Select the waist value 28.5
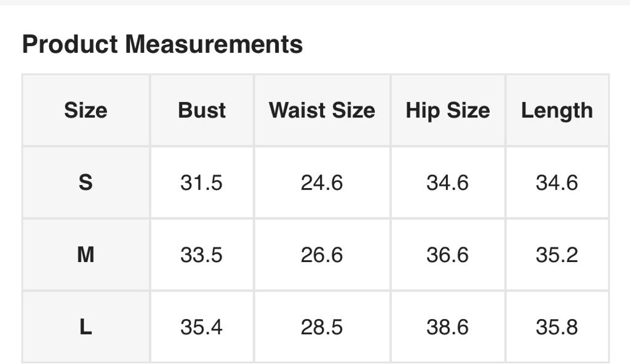630x364 pixels. tap(322, 327)
